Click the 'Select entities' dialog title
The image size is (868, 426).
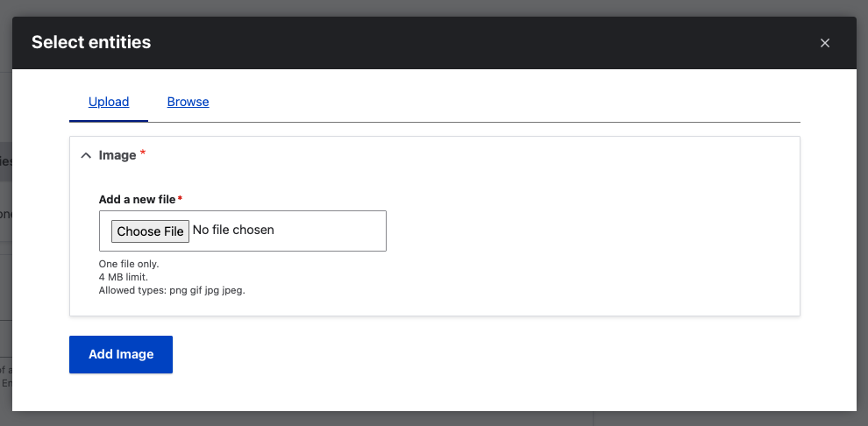click(91, 42)
